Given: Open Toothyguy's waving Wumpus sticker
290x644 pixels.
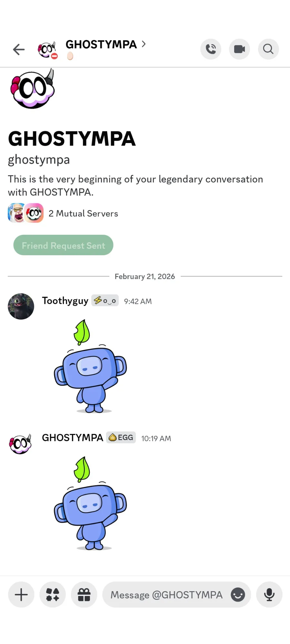Looking at the screenshot, I should tap(90, 366).
